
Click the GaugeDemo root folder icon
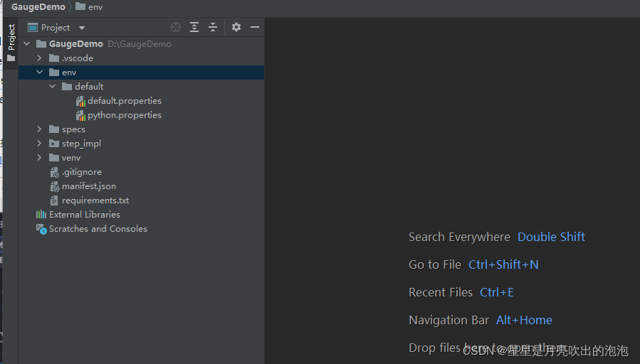pos(41,43)
